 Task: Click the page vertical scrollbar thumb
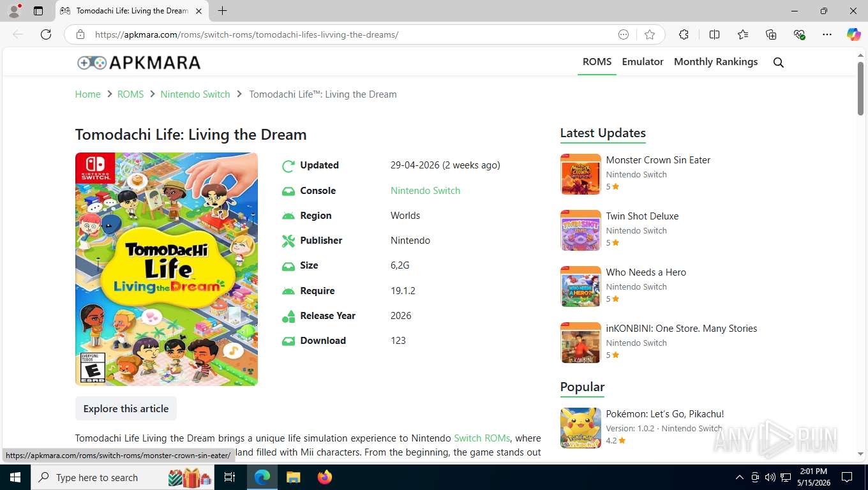[x=860, y=89]
